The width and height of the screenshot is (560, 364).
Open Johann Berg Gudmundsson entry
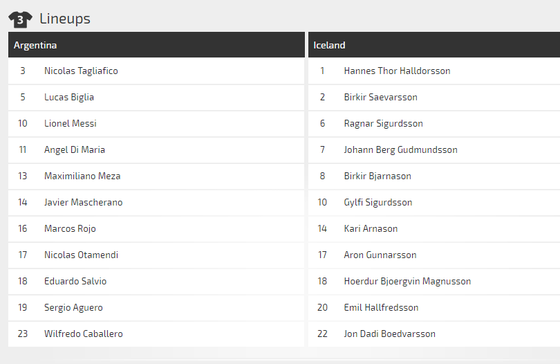tap(401, 150)
